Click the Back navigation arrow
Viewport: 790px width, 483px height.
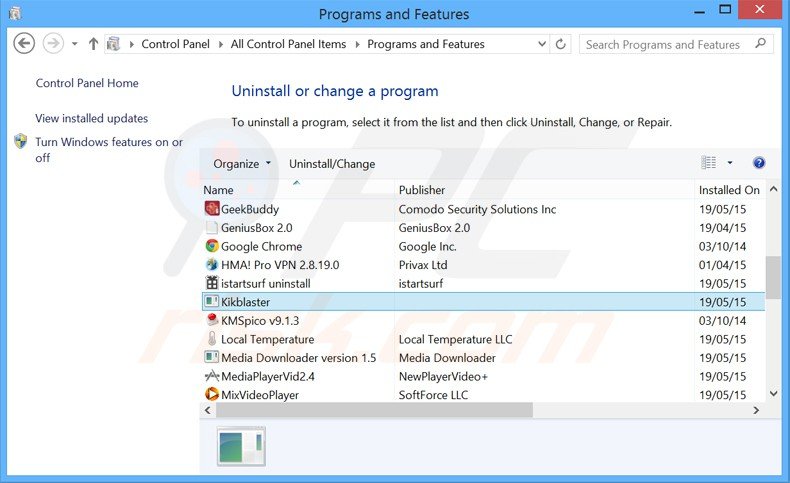point(24,43)
